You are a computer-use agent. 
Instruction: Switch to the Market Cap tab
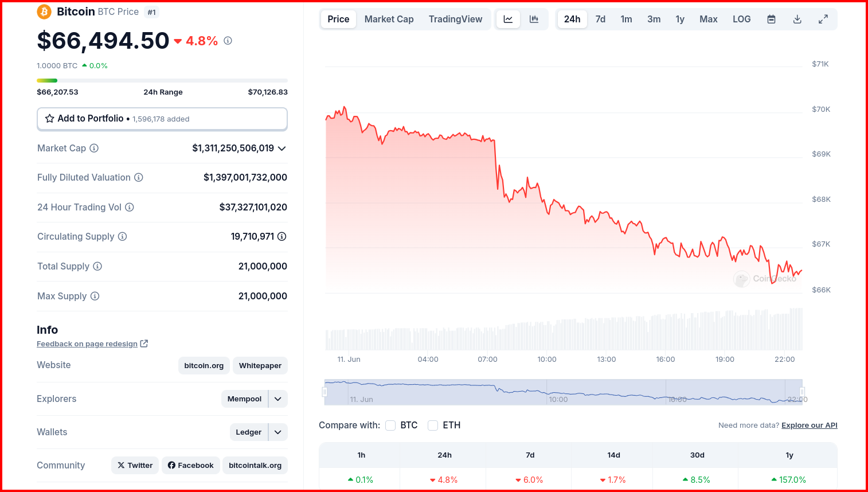pos(389,19)
